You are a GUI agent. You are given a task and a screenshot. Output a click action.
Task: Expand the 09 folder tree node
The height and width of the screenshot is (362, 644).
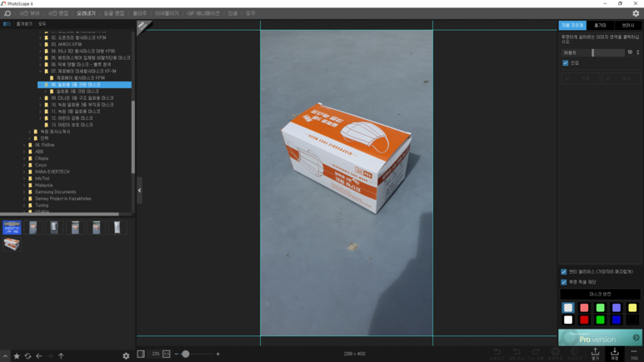(x=40, y=98)
